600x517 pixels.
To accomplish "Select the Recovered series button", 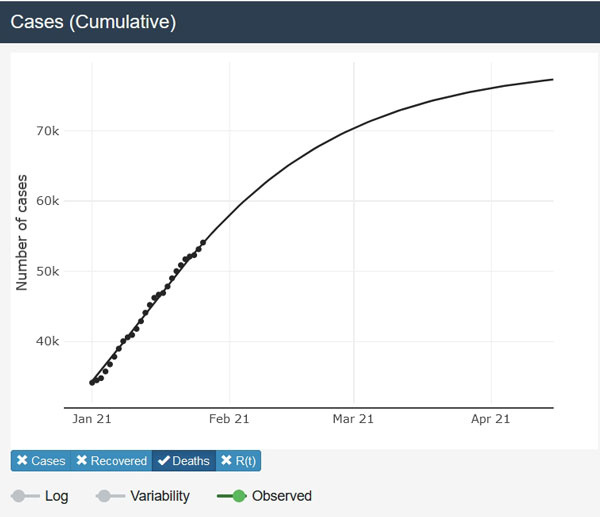I will pyautogui.click(x=111, y=461).
